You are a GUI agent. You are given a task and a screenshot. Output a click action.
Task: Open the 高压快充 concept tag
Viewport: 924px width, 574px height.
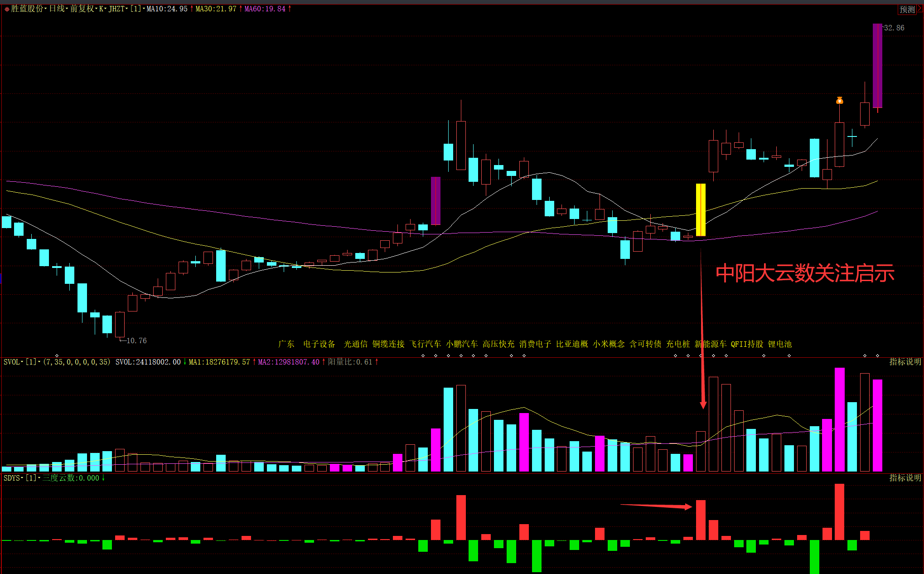tap(498, 344)
